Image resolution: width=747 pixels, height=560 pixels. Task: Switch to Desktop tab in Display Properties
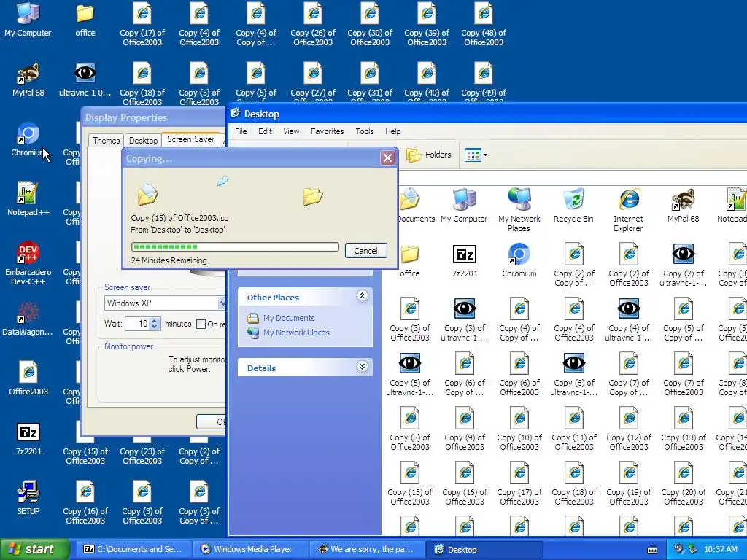tap(143, 141)
